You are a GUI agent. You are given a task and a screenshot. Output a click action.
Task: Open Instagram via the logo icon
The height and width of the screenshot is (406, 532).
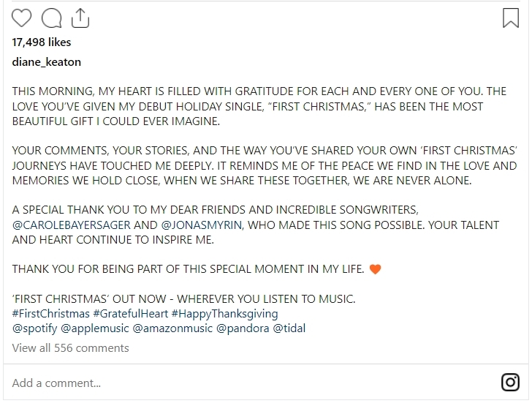(x=509, y=382)
